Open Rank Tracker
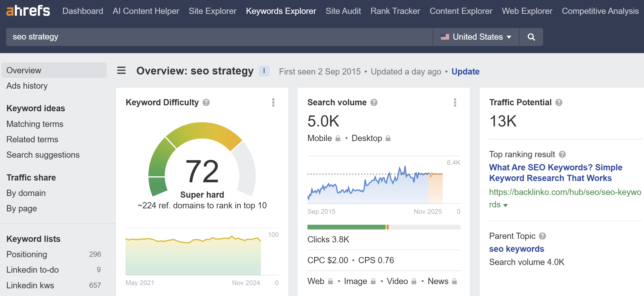The image size is (644, 296). 395,11
